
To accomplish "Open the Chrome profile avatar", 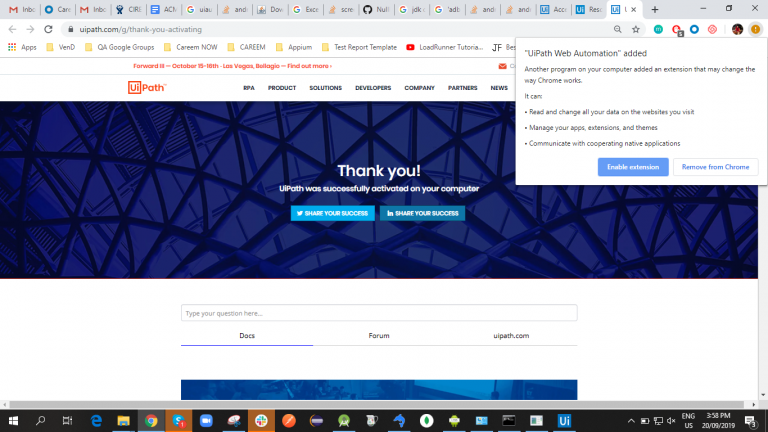I will click(x=737, y=29).
